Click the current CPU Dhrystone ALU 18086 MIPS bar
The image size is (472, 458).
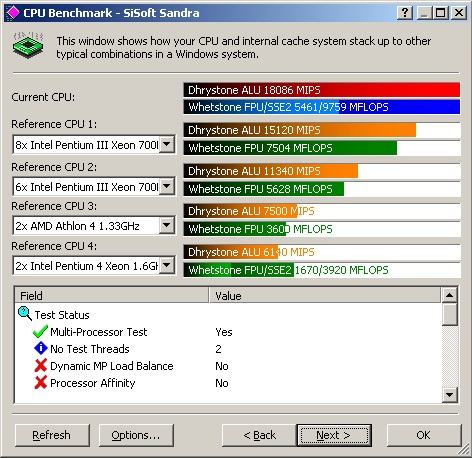(322, 90)
